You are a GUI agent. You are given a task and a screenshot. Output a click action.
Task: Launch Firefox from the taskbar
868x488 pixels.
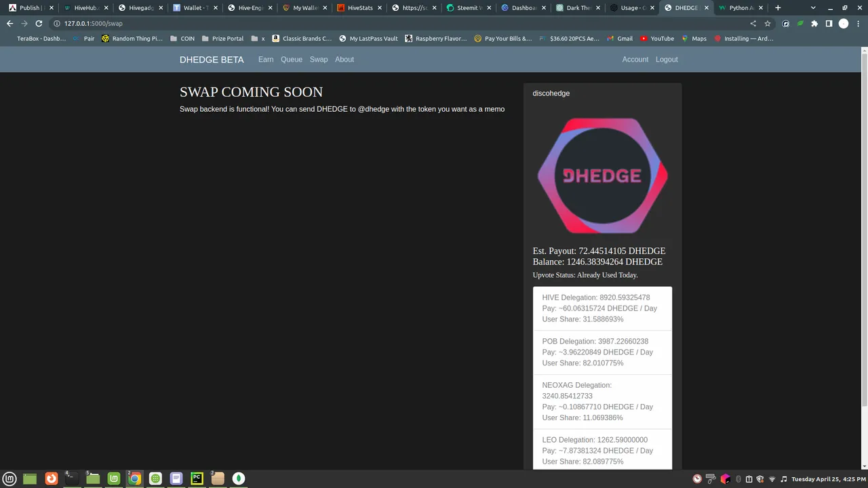click(51, 479)
